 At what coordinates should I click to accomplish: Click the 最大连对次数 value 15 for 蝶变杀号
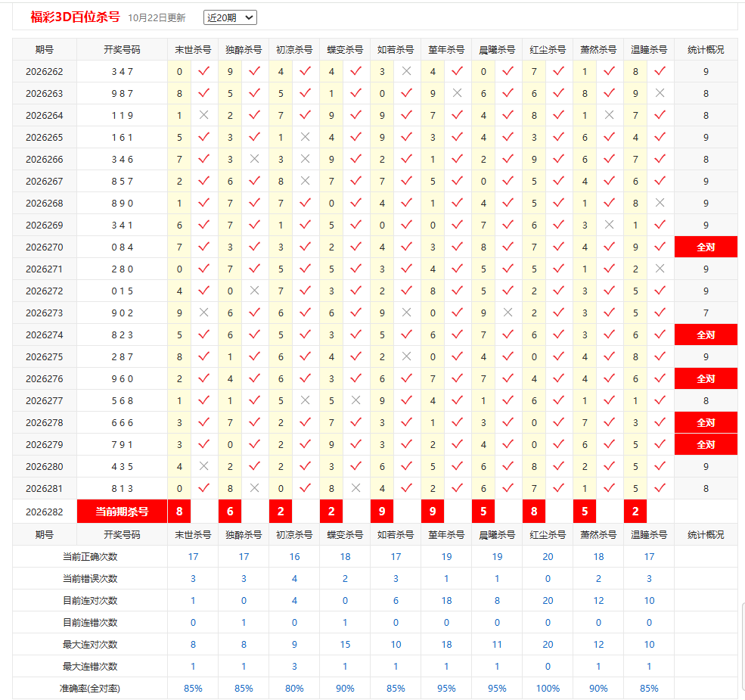tap(346, 644)
